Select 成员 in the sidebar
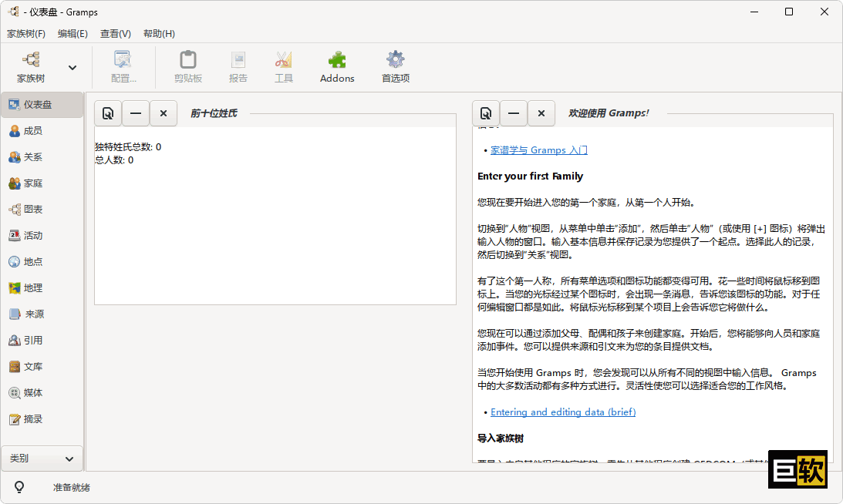This screenshot has height=504, width=843. pos(32,131)
